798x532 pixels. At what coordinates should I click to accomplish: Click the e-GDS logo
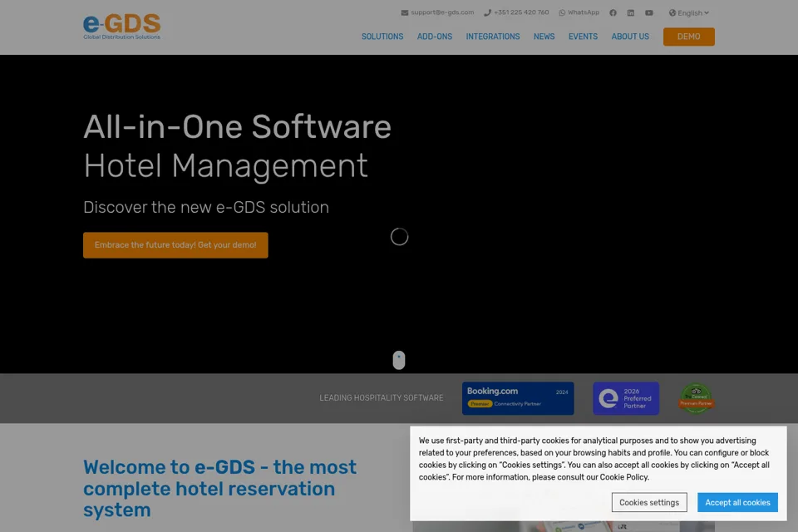tap(121, 27)
